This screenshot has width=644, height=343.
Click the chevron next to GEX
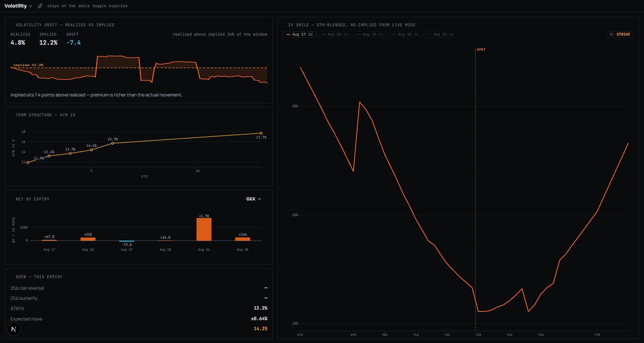point(259,199)
